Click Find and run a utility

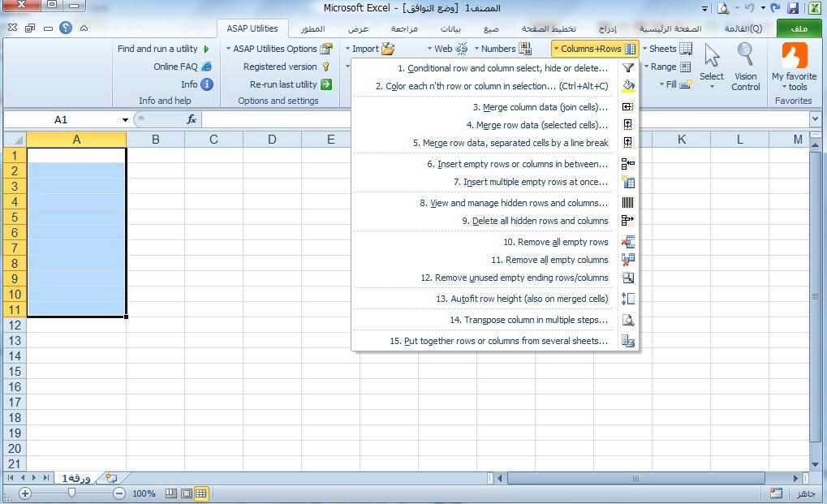point(163,49)
